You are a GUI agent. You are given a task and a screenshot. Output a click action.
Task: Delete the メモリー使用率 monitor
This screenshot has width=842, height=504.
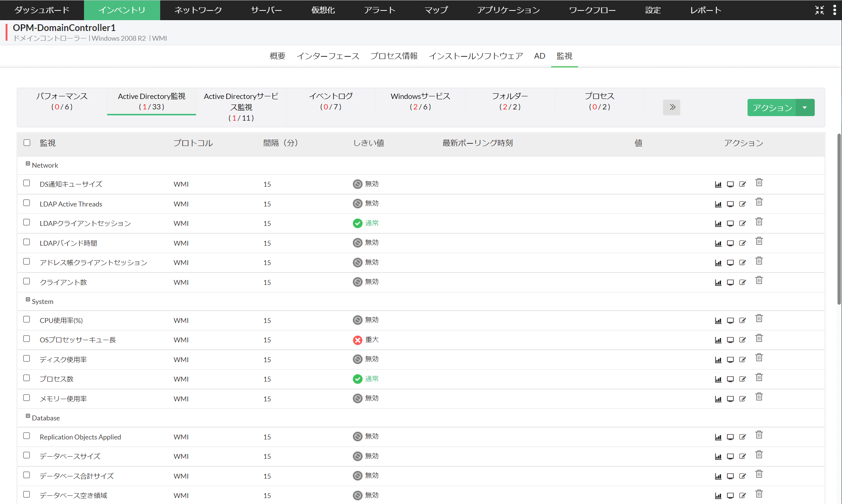(x=759, y=396)
